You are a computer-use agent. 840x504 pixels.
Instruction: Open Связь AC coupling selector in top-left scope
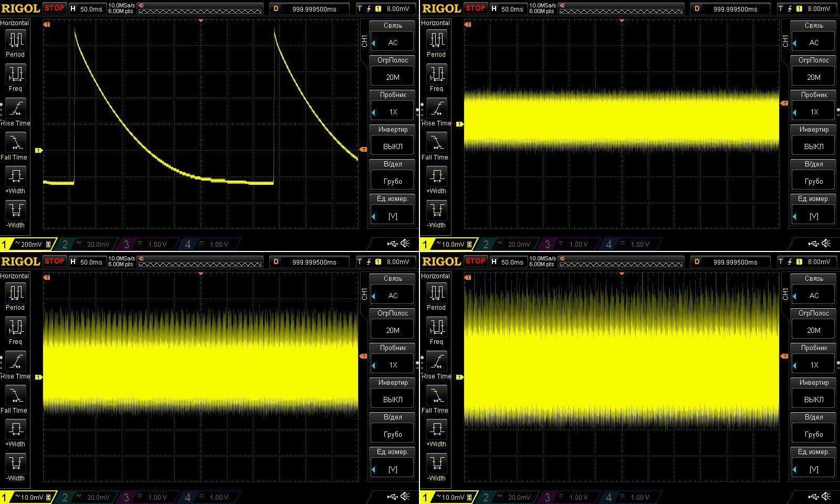[x=392, y=43]
